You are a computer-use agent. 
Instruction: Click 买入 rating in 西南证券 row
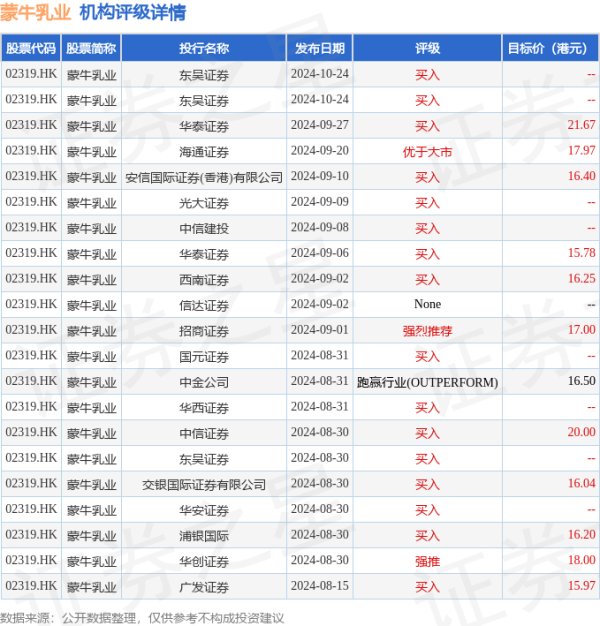[427, 279]
